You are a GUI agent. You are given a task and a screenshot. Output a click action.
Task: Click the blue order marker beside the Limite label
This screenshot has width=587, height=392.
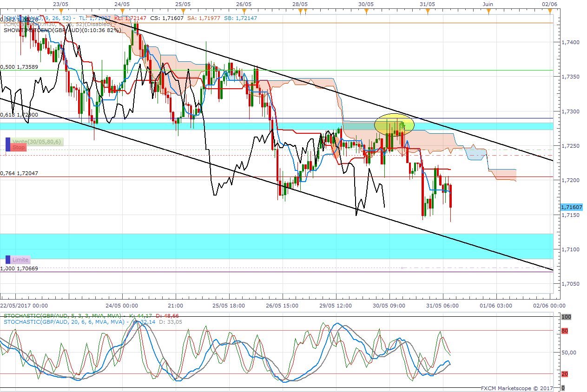(7, 260)
